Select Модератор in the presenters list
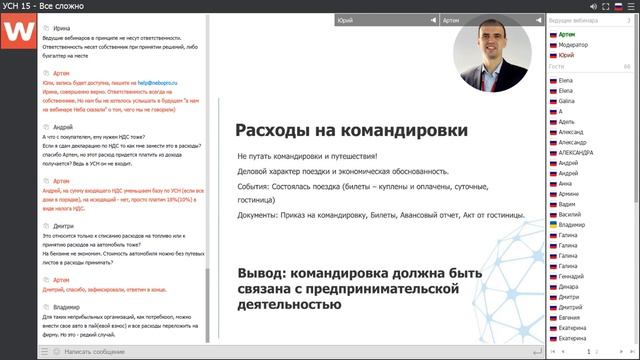The height and width of the screenshot is (360, 640). [573, 45]
